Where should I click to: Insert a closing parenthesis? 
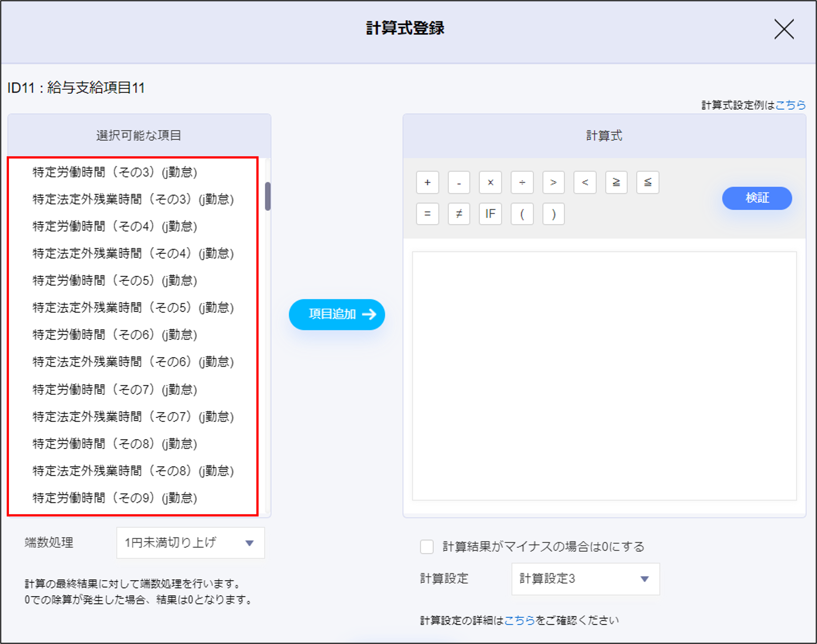point(554,214)
